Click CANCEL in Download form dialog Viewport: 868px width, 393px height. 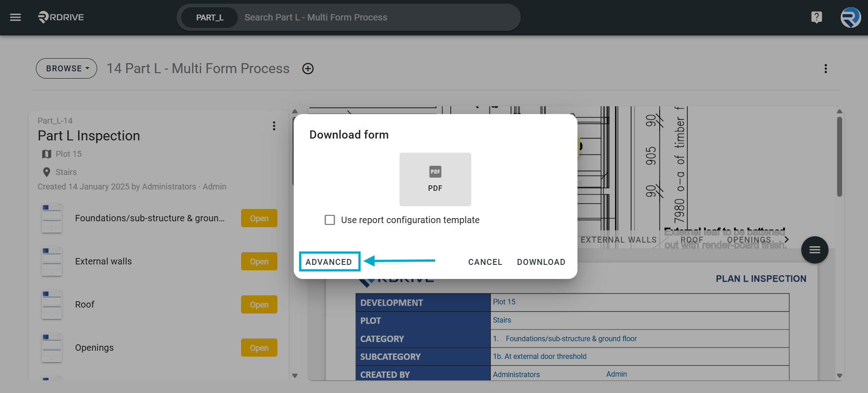(x=485, y=262)
